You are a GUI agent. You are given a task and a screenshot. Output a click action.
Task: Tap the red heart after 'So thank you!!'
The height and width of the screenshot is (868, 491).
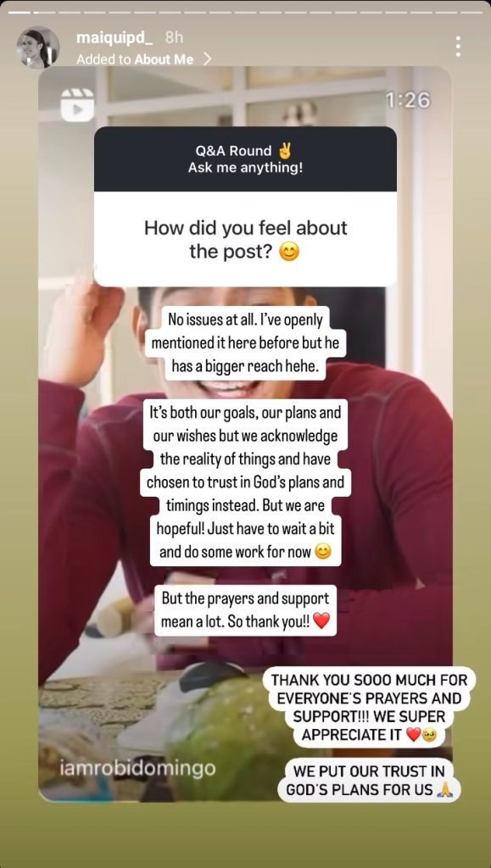click(321, 621)
